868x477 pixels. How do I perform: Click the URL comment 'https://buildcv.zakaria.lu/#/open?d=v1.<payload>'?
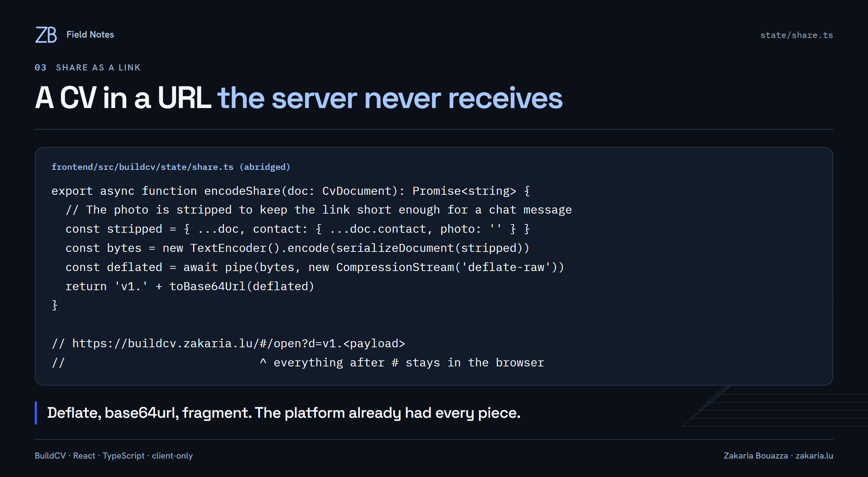228,344
